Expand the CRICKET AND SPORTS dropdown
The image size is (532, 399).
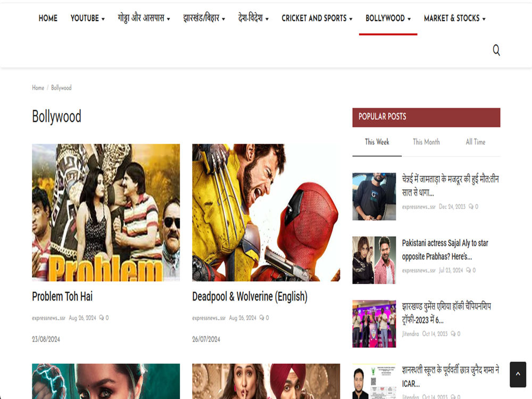317,18
